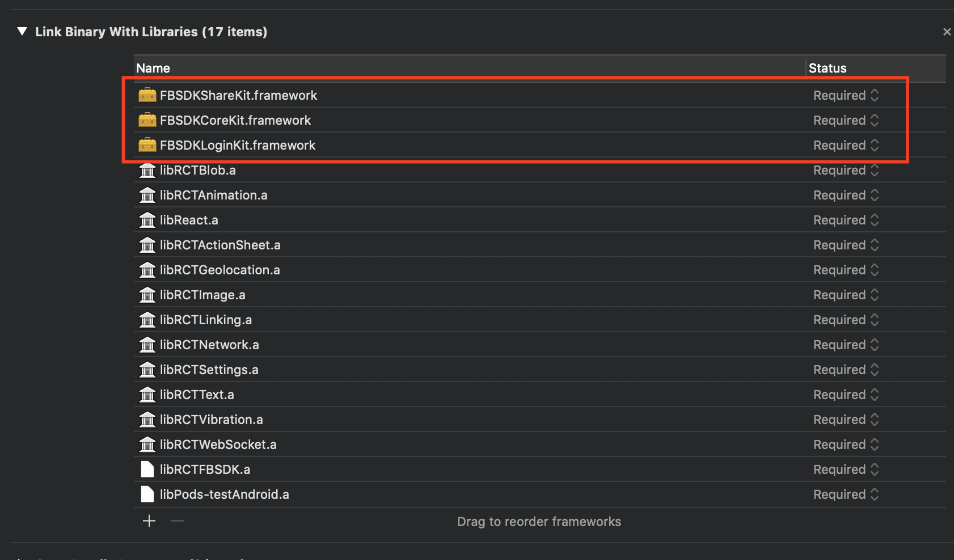The height and width of the screenshot is (560, 954).
Task: Collapse the Link Binary With Libraries section
Action: [x=22, y=32]
